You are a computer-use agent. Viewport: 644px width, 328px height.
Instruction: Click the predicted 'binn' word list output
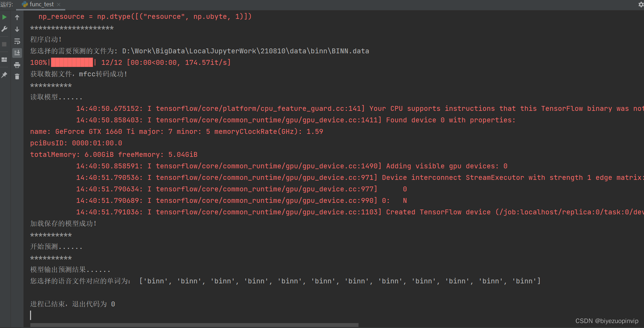tap(340, 281)
